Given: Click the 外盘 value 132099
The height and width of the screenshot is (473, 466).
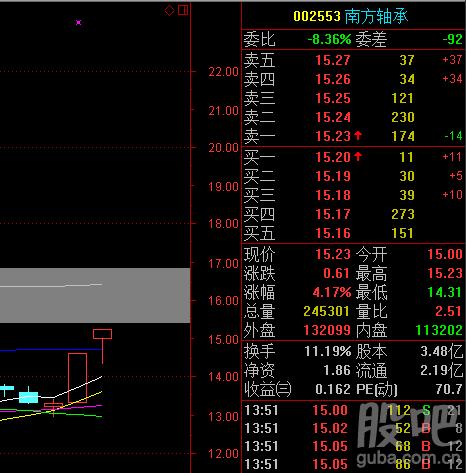Looking at the screenshot, I should coord(327,330).
